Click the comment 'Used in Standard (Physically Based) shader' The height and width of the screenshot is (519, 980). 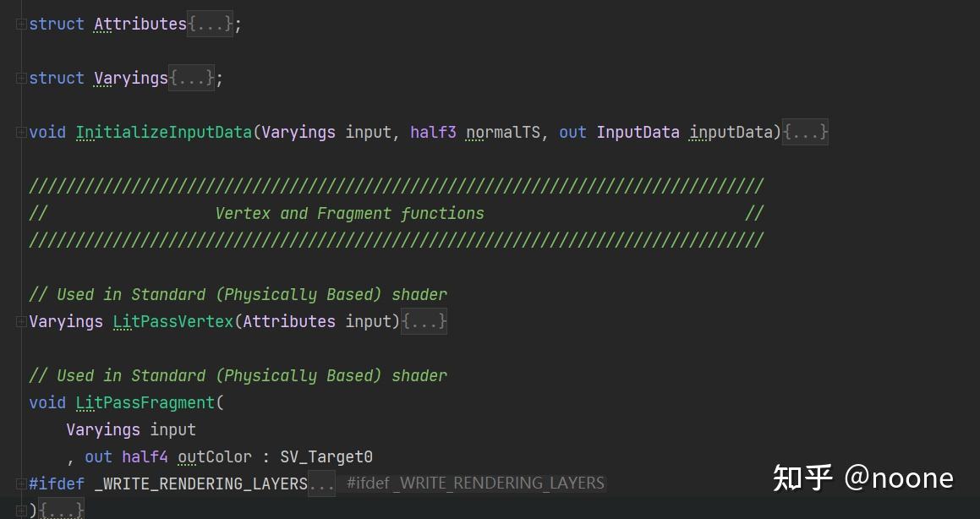(x=238, y=294)
